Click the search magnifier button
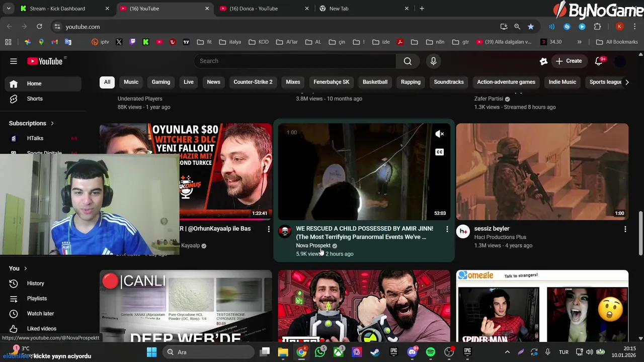 [x=408, y=61]
